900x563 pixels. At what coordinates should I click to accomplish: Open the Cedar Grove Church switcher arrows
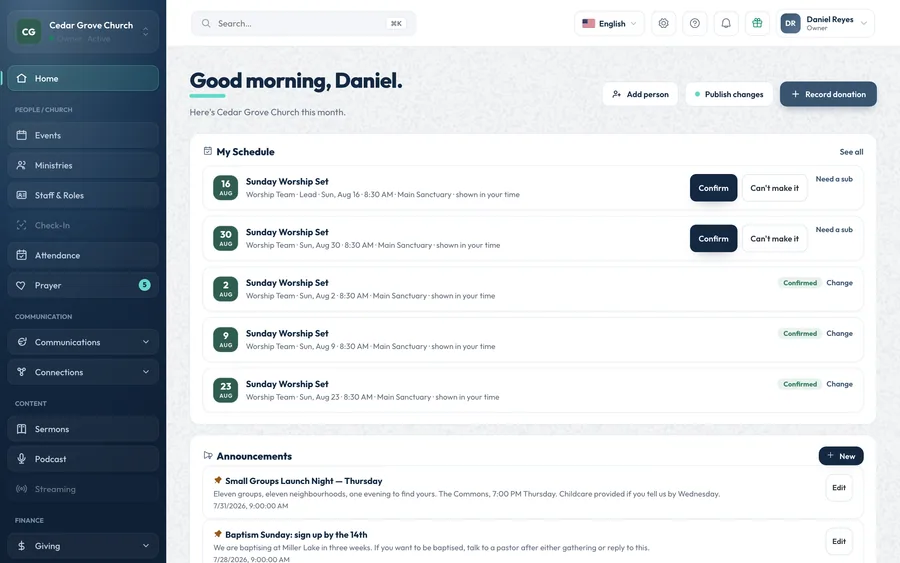145,32
